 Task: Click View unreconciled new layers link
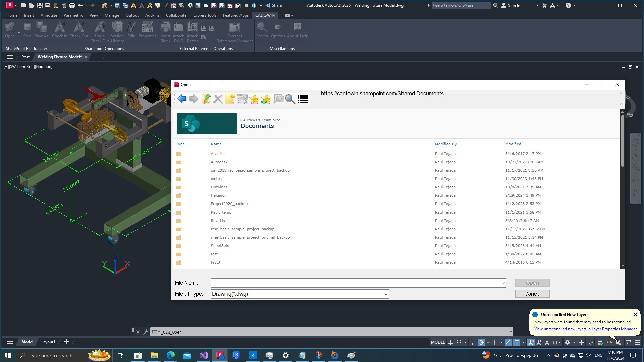[x=585, y=329]
